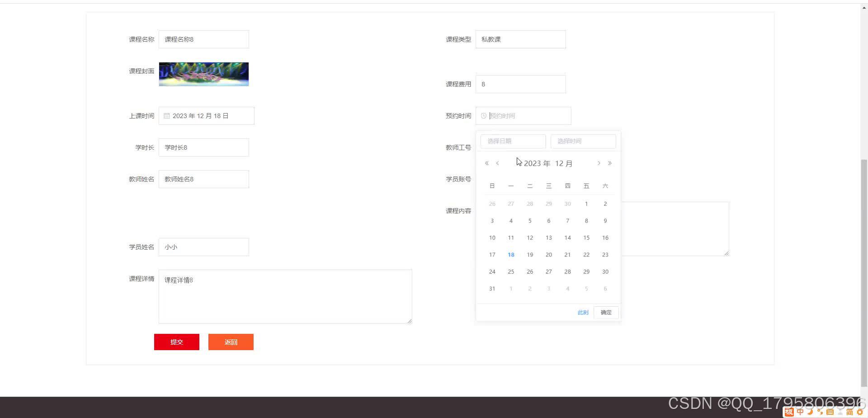Select grayed next-month date 6 in calendar
Viewport: 868px width, 418px height.
tap(605, 289)
